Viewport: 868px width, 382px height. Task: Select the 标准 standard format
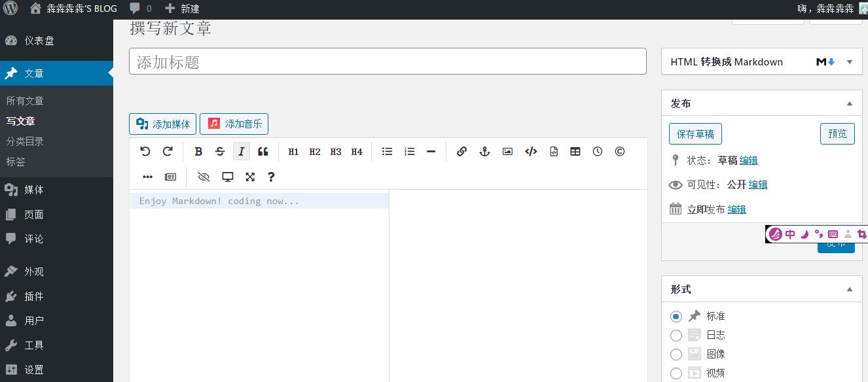[676, 317]
